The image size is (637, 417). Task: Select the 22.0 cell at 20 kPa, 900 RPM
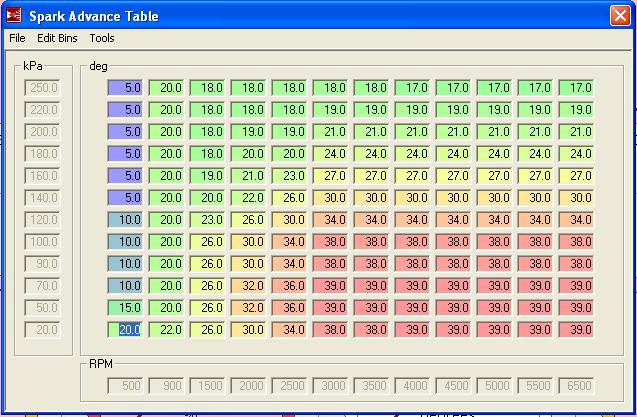pos(167,330)
